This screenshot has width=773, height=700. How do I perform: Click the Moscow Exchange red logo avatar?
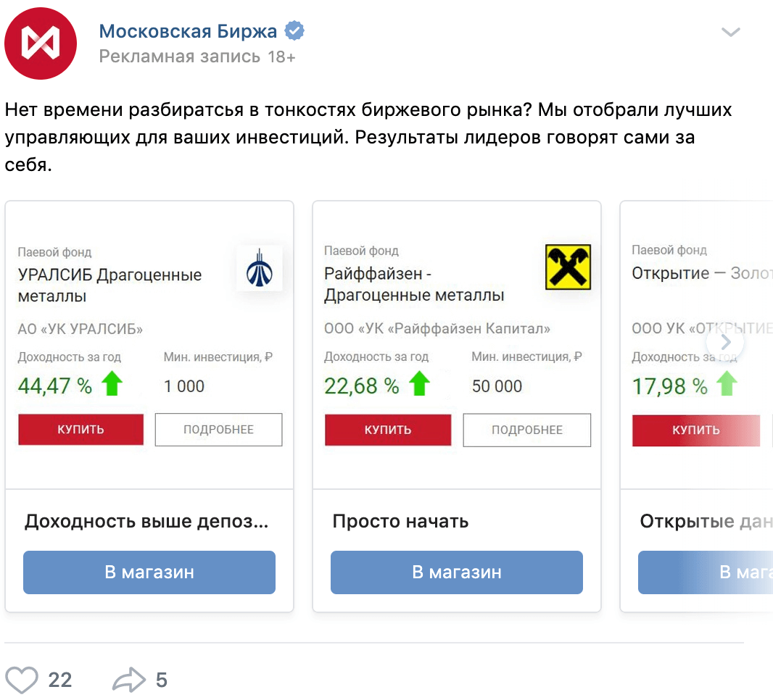41,43
